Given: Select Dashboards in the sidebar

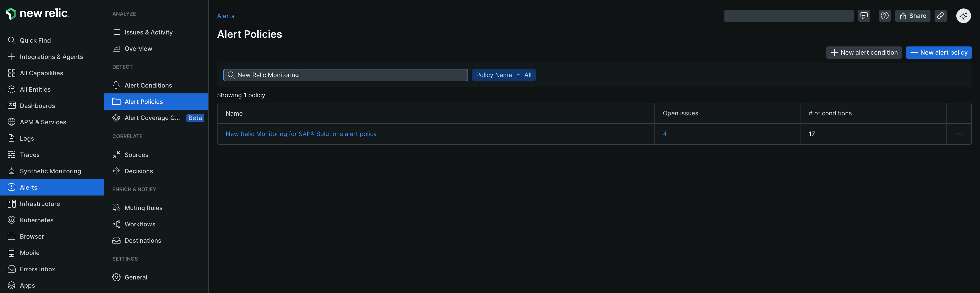Looking at the screenshot, I should pyautogui.click(x=37, y=105).
